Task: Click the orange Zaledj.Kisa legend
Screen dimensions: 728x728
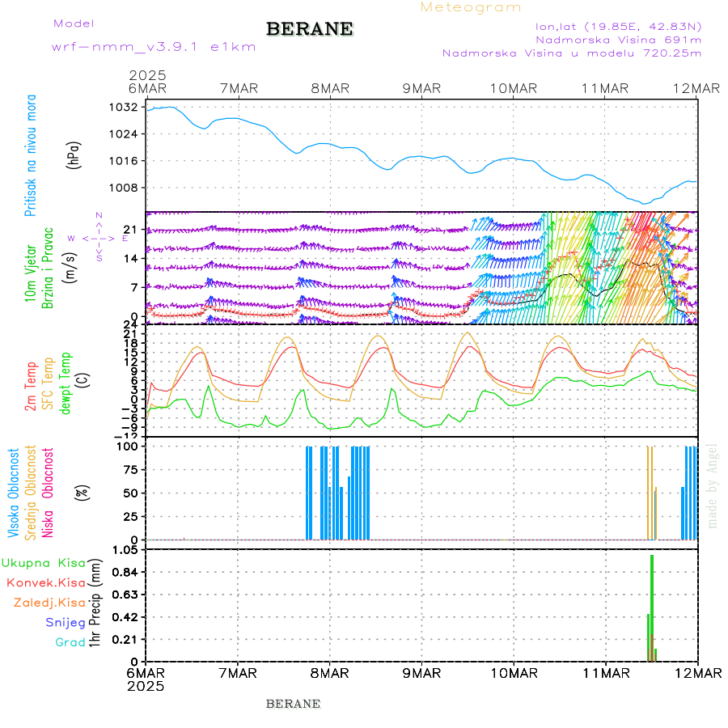Action: point(49,603)
